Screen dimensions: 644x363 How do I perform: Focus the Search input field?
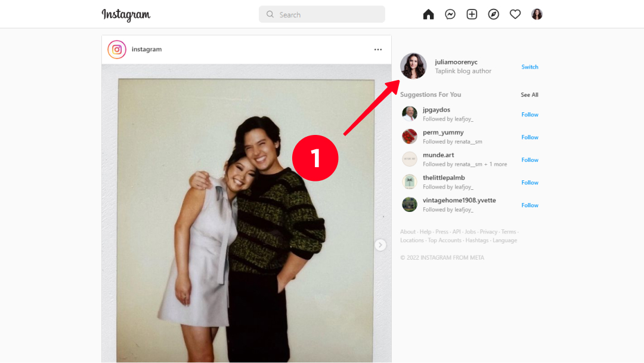322,14
